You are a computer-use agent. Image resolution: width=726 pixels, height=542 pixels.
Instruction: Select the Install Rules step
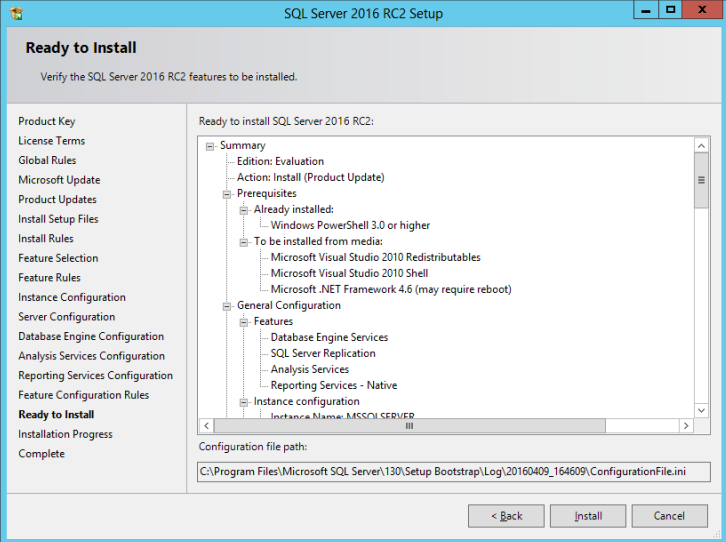pyautogui.click(x=46, y=238)
